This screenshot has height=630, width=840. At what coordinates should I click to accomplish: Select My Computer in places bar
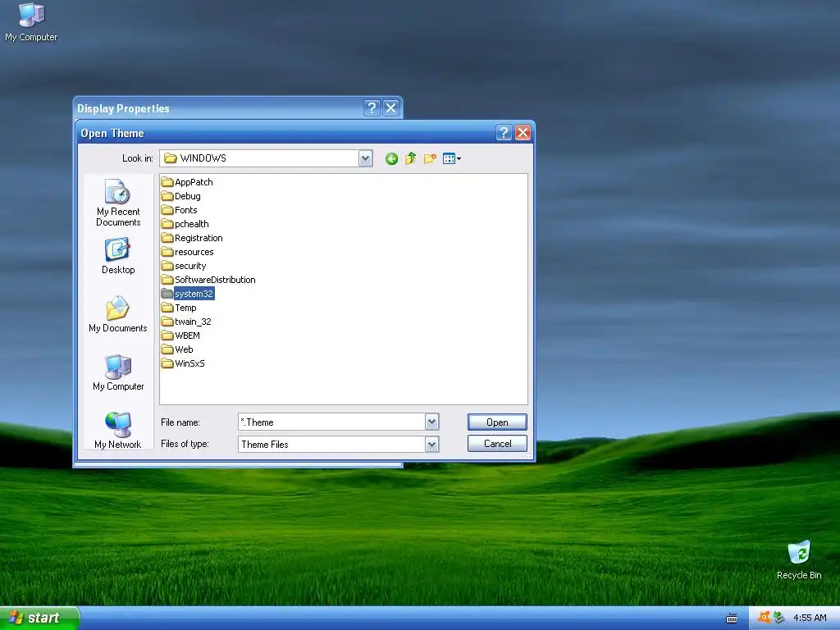[x=118, y=372]
